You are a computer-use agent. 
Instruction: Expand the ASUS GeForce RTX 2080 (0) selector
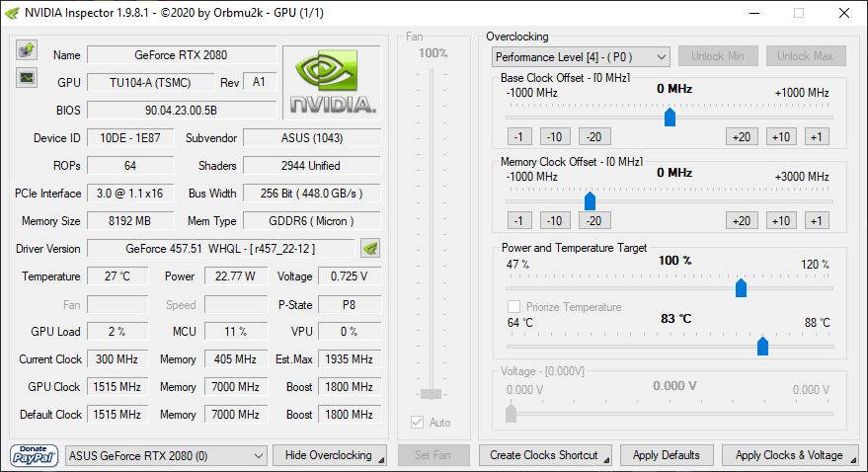coord(166,456)
